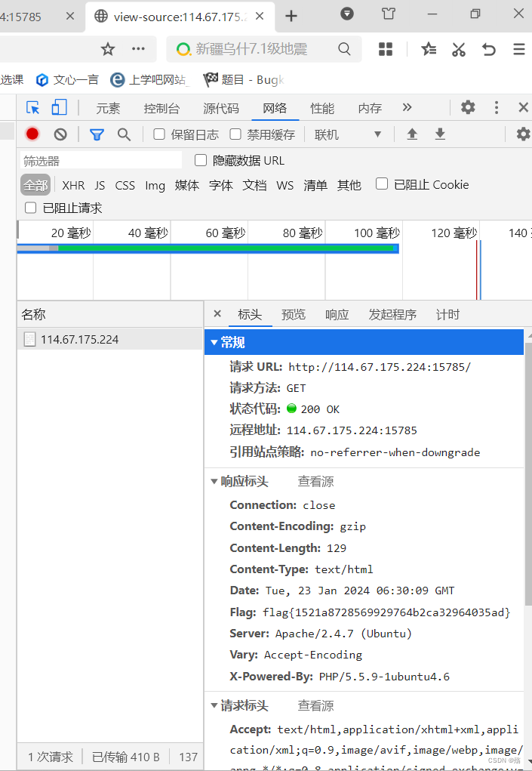Toggle the network filter funnel icon

(x=97, y=134)
